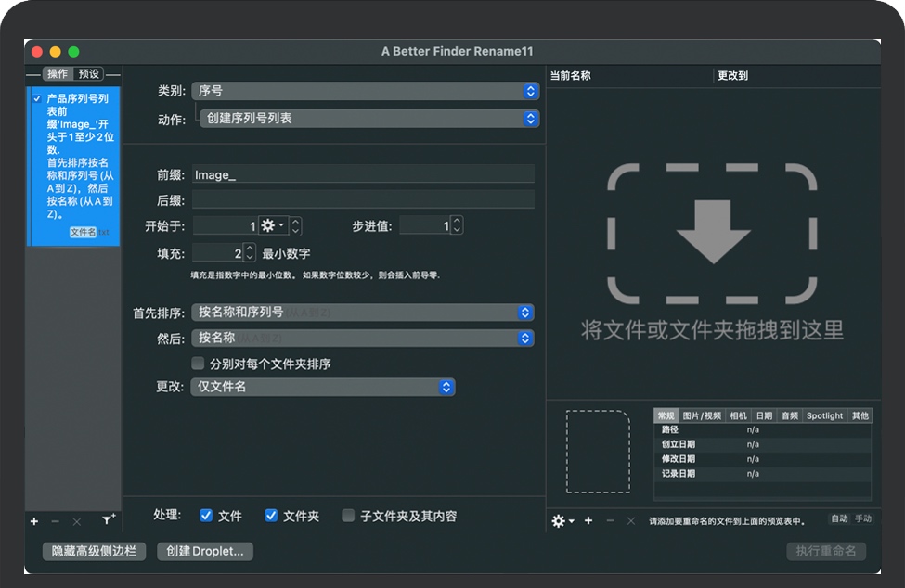The image size is (905, 588).
Task: Open the 类别 dropdown showing 序号
Action: click(365, 91)
